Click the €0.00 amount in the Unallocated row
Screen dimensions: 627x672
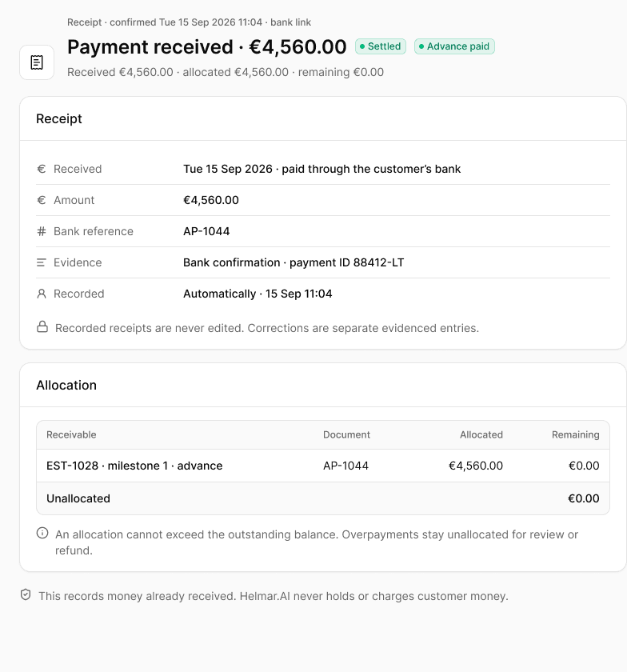[584, 499]
